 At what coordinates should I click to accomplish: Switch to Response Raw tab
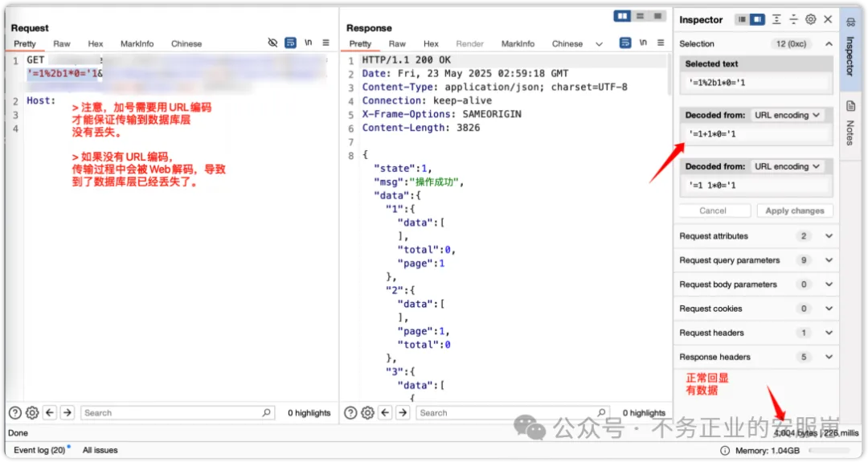pyautogui.click(x=397, y=43)
